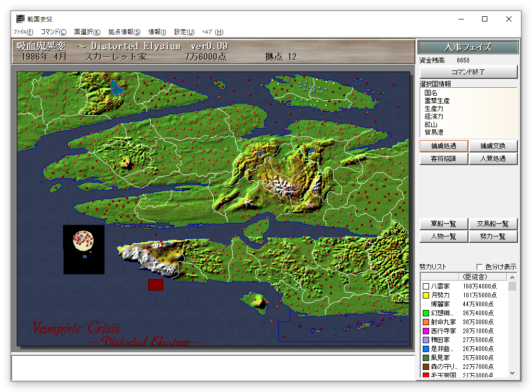Open the 軍船一覧 list
Screen dimensions: 532x392
click(444, 224)
